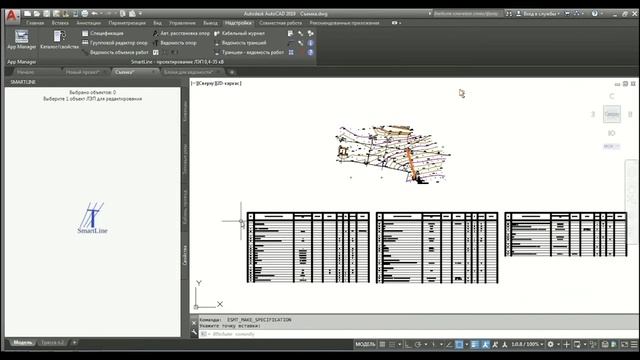Open Групповой редактор опор

tap(115, 42)
